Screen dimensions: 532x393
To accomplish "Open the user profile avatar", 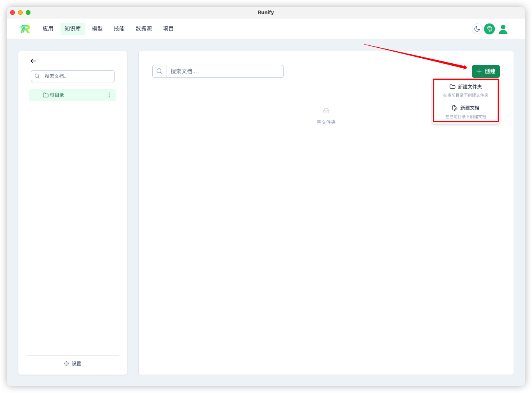I will pos(503,29).
